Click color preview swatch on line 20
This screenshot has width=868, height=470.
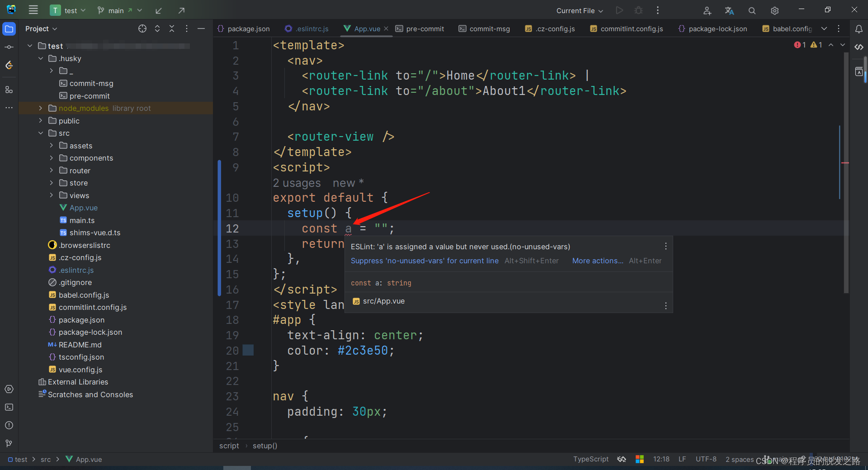point(248,350)
